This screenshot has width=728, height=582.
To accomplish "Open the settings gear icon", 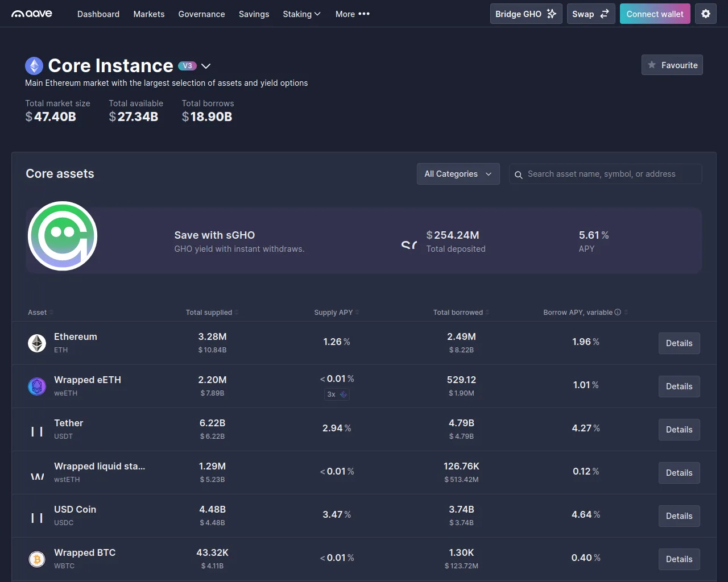I will (x=706, y=14).
